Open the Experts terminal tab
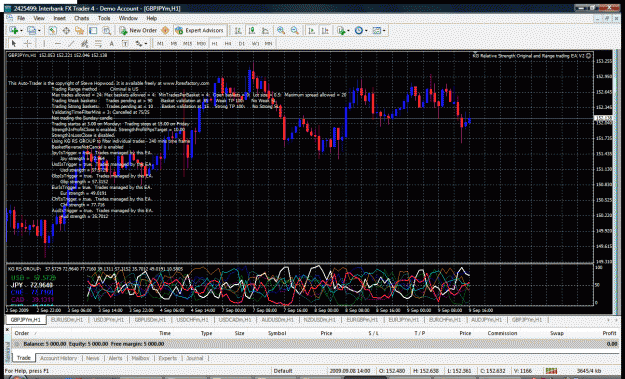 click(168, 358)
